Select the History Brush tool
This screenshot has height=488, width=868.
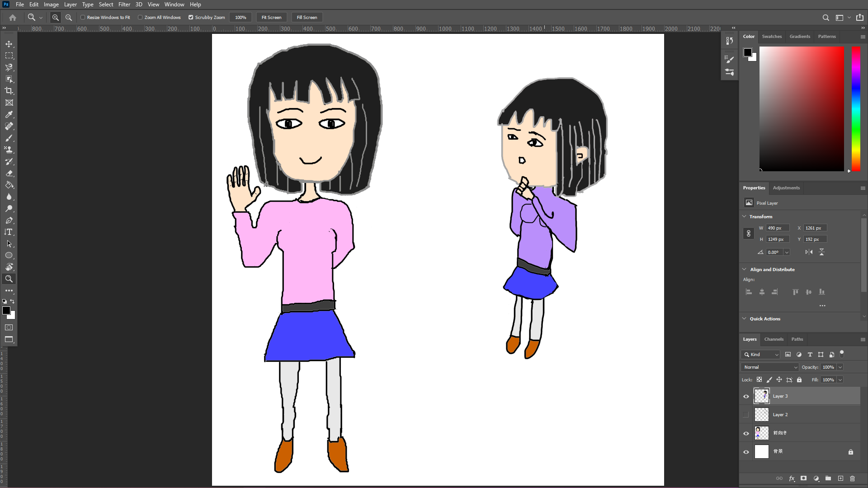tap(9, 161)
